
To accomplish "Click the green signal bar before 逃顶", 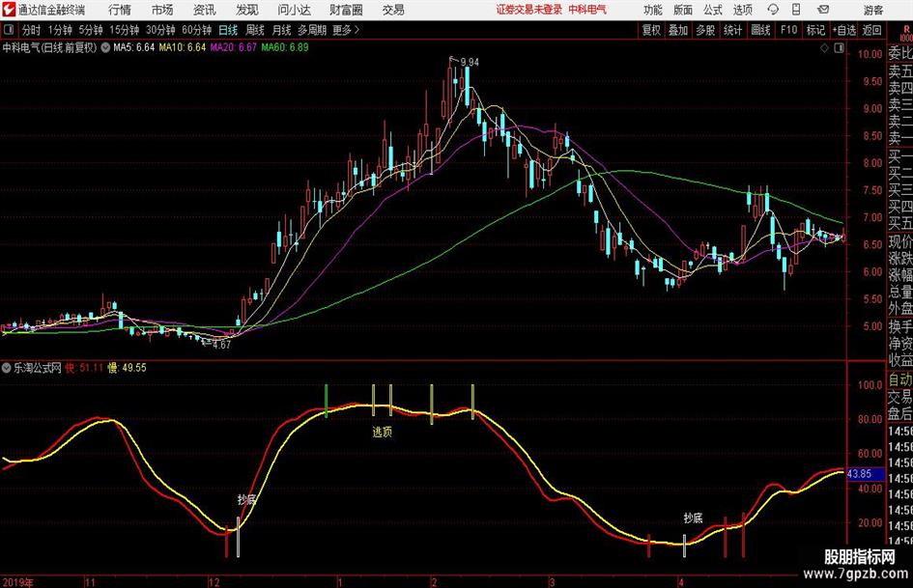I will pos(327,401).
